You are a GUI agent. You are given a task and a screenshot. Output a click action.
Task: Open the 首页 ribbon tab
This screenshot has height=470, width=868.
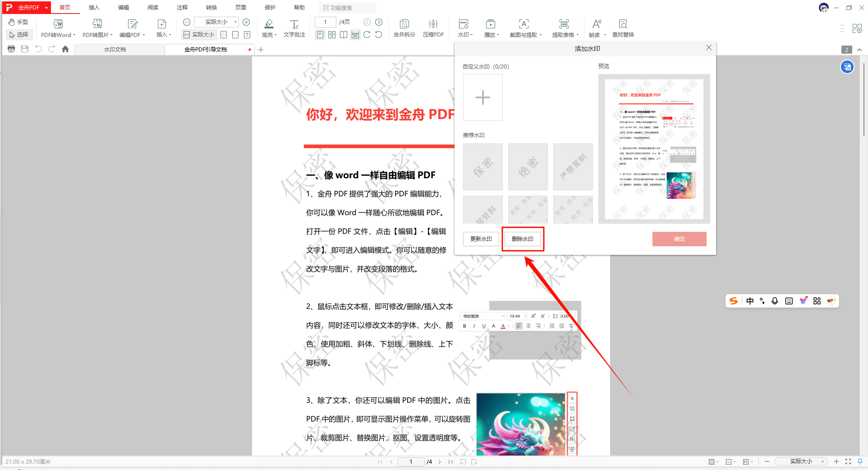(x=65, y=8)
